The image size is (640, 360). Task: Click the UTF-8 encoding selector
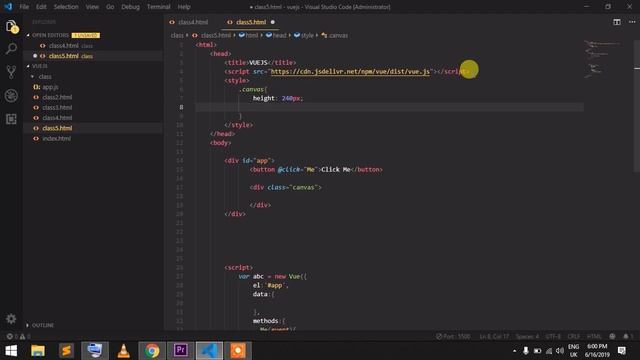click(553, 336)
